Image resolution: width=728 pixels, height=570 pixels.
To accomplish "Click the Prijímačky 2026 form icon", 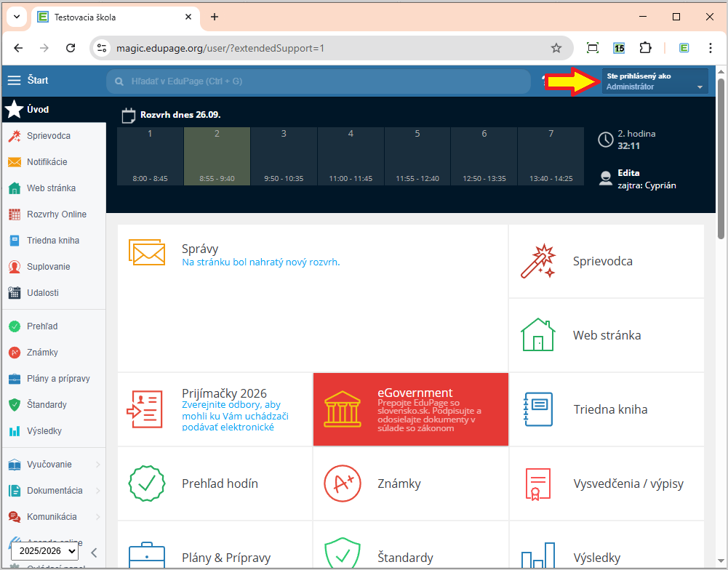I will [x=145, y=409].
